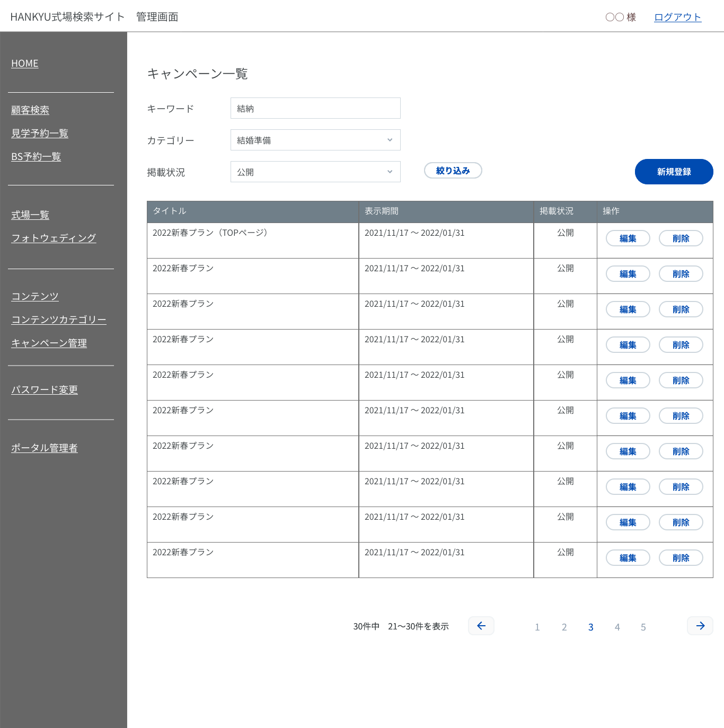Click the previous page arrow icon

[x=481, y=626]
